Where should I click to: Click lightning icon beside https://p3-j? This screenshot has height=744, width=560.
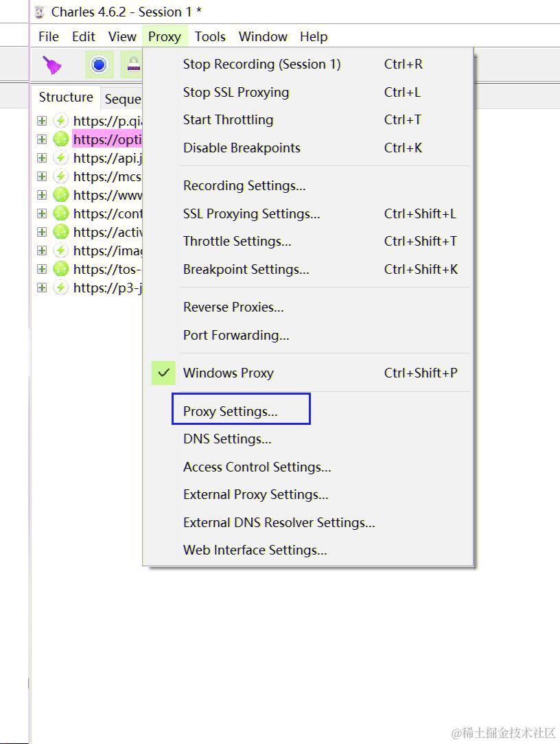click(61, 287)
